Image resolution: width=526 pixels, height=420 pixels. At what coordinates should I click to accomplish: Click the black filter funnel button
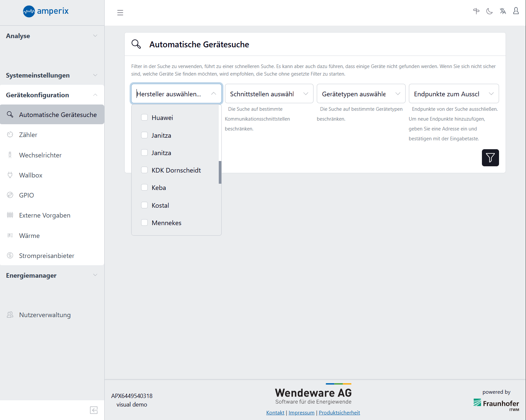coord(490,158)
